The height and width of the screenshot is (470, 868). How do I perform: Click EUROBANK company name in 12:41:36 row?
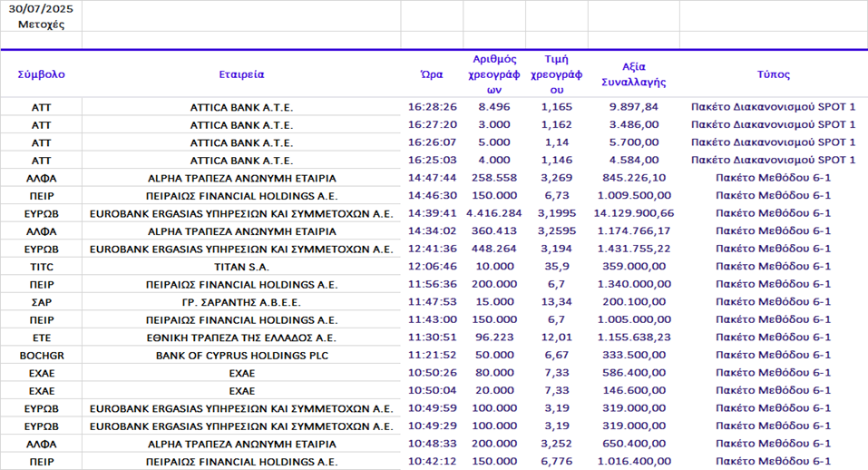[241, 250]
